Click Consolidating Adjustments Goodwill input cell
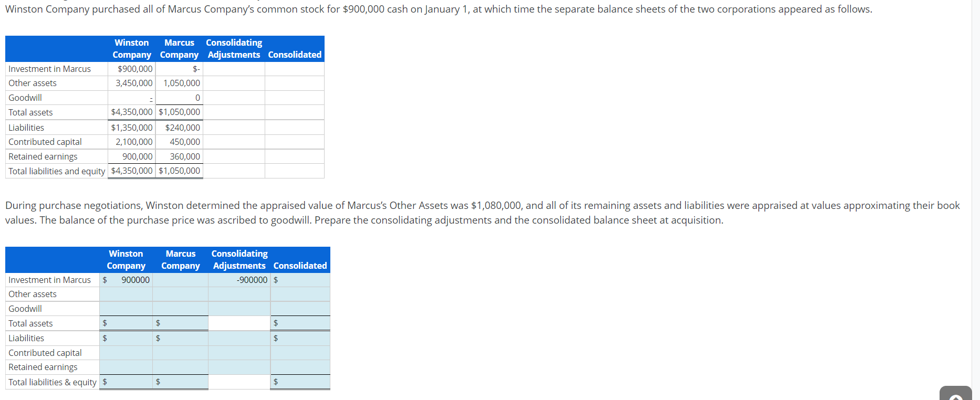 (x=239, y=309)
